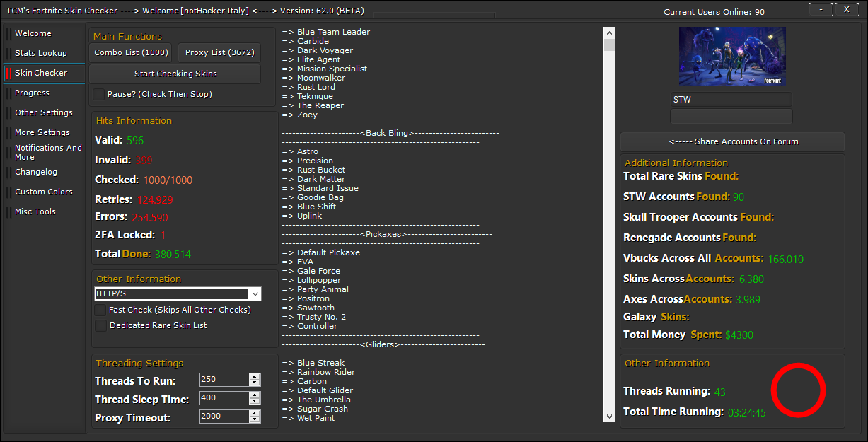
Task: Open the HTTP/S proxy type dropdown
Action: 255,293
